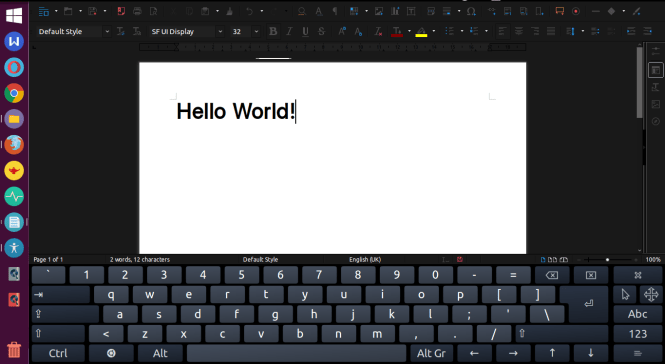Click the Print toolbar icon
This screenshot has width=665, height=364.
137,11
